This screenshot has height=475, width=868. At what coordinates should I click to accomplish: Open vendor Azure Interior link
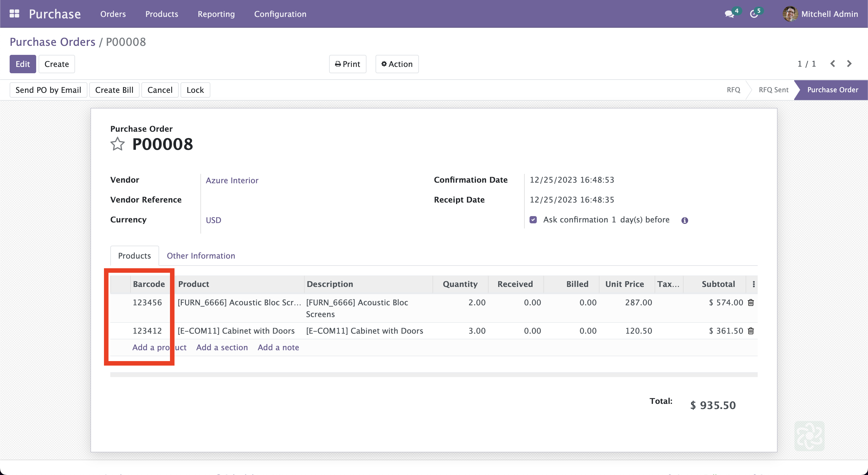point(232,180)
